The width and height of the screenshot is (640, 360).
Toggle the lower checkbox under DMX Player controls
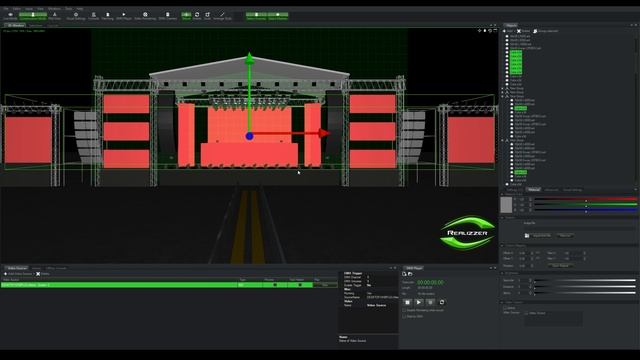[x=404, y=316]
